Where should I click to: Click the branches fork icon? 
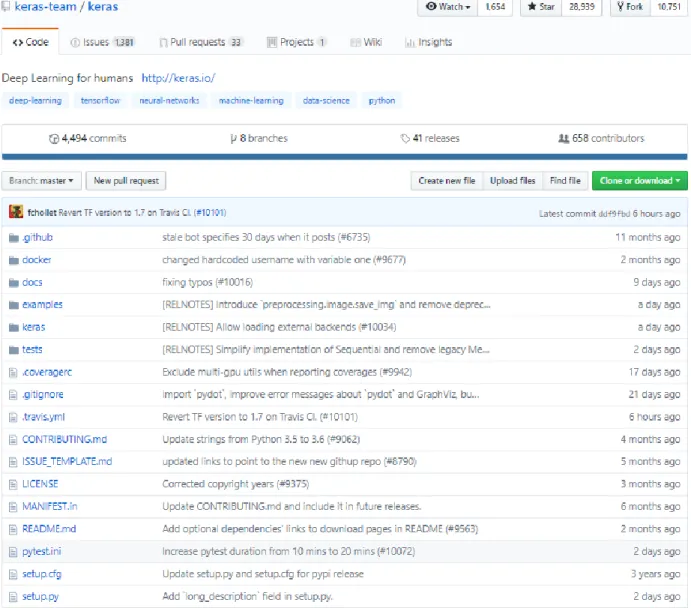(x=234, y=139)
